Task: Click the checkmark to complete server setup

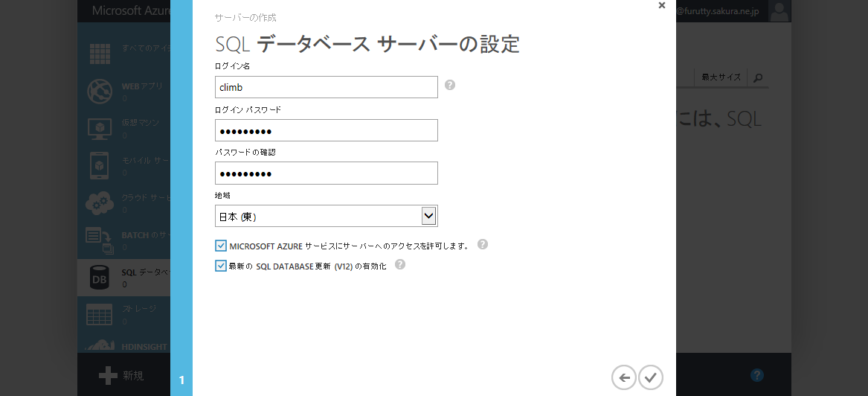Action: coord(651,377)
